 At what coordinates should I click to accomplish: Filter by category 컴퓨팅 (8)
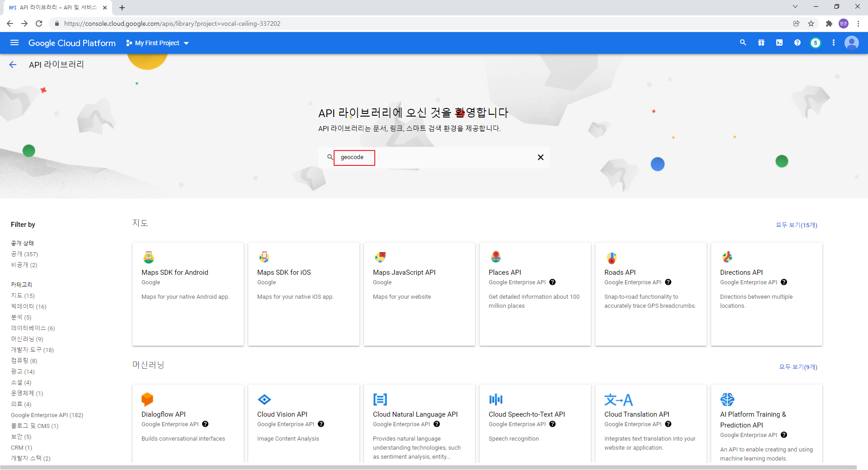(x=24, y=361)
